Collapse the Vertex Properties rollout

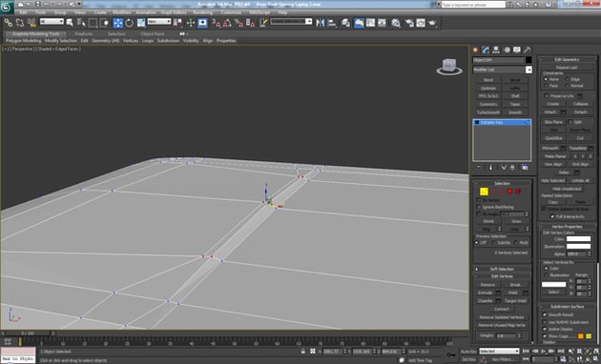point(568,227)
